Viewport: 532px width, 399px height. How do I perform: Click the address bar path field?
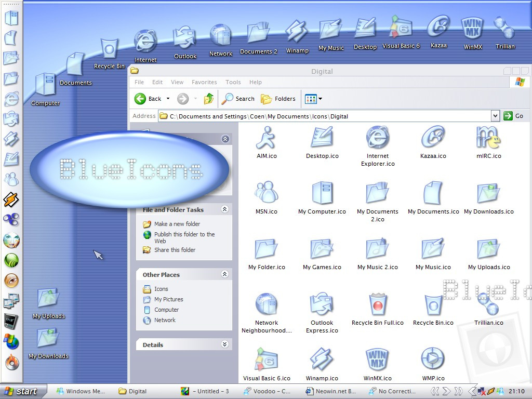click(x=324, y=116)
